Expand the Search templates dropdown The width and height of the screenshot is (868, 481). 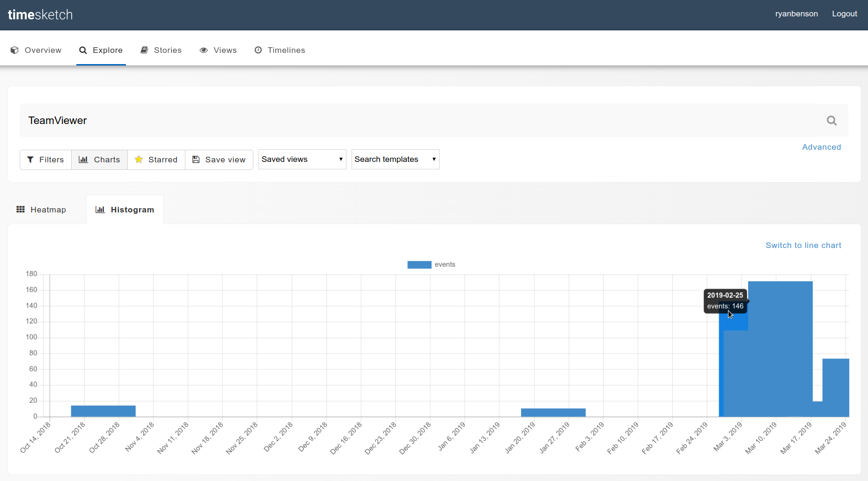pyautogui.click(x=396, y=160)
